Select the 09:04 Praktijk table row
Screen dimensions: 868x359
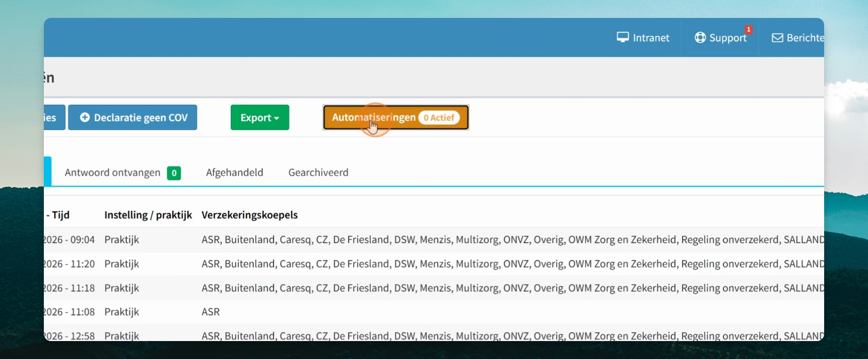[x=434, y=240]
